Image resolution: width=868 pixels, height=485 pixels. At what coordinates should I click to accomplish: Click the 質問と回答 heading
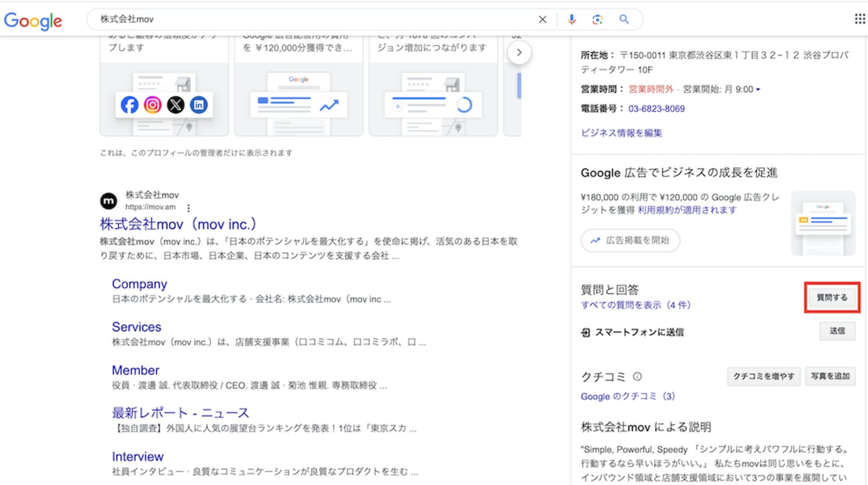(610, 290)
